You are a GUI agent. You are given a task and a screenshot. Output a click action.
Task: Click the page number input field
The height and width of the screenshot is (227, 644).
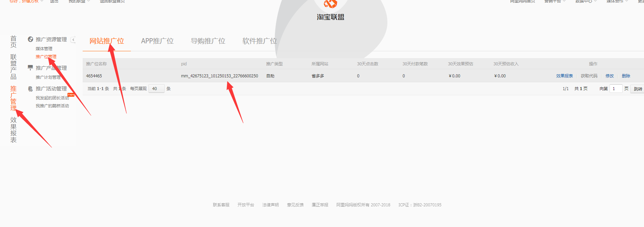[616, 89]
